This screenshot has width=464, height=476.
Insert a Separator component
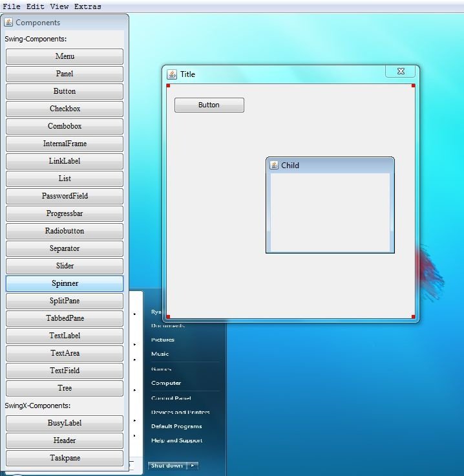(x=65, y=248)
